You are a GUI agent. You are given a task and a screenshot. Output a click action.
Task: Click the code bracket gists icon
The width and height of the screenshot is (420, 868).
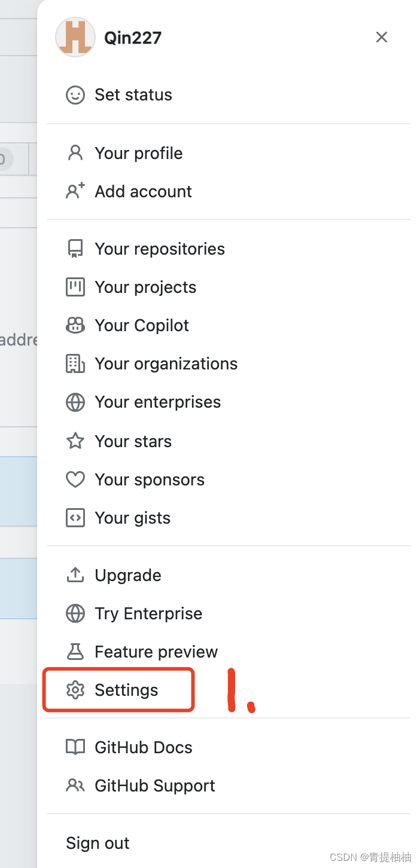point(75,518)
